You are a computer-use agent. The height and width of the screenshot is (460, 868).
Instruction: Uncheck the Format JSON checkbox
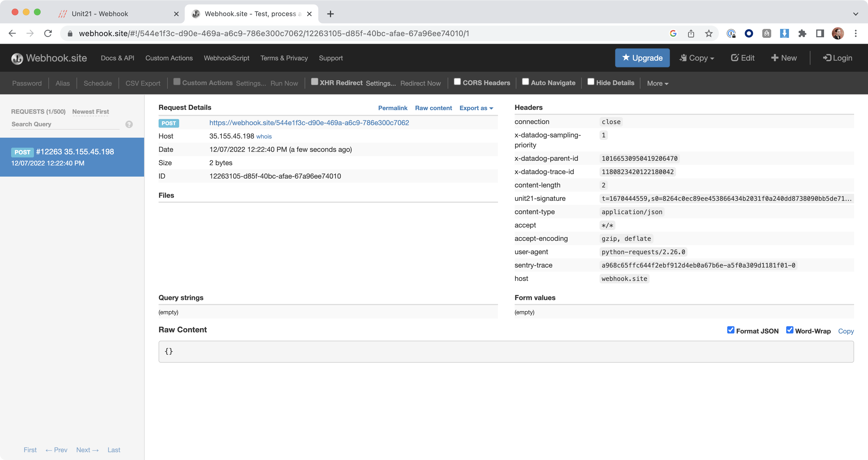point(730,330)
